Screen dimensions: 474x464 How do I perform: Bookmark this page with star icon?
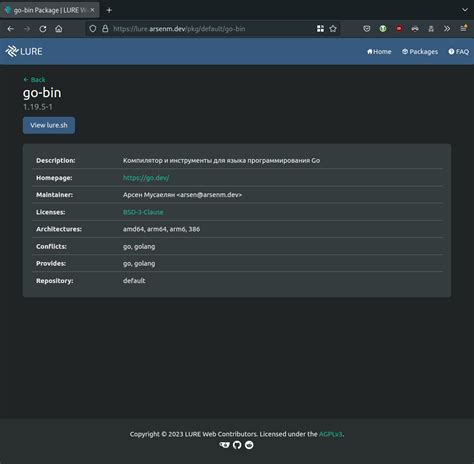333,29
